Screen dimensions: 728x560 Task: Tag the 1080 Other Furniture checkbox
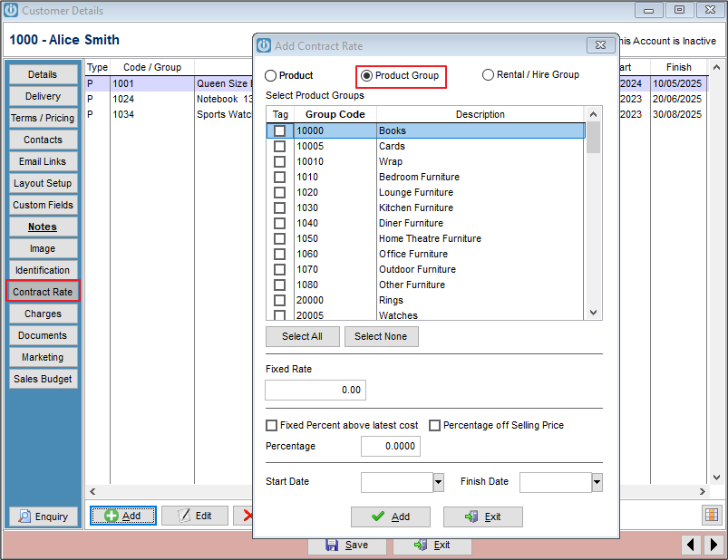[279, 285]
